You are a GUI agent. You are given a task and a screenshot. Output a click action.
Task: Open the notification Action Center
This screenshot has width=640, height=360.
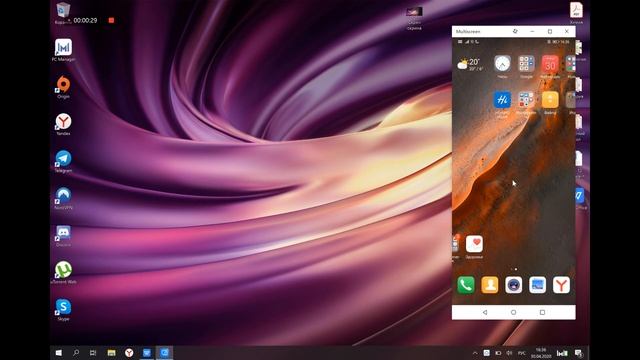click(x=578, y=353)
